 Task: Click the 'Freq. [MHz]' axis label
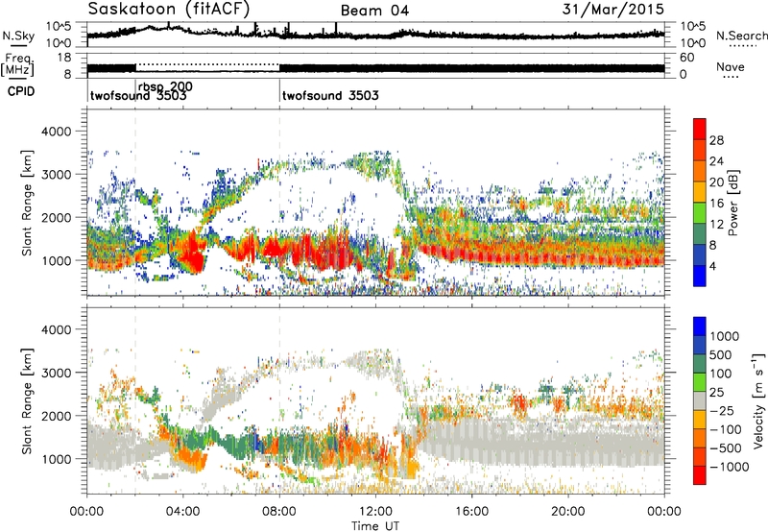point(17,64)
